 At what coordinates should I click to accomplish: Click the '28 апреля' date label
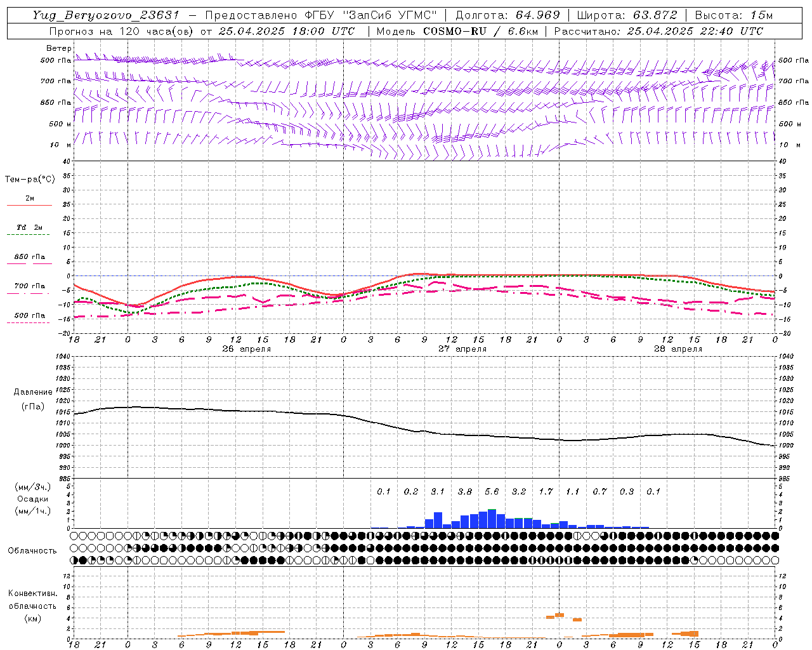[x=678, y=349]
